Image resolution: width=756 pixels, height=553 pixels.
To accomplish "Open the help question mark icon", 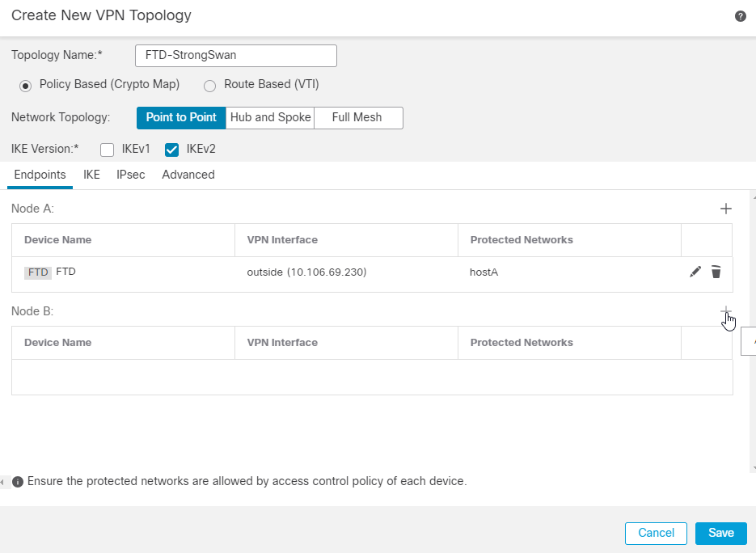I will [x=740, y=16].
